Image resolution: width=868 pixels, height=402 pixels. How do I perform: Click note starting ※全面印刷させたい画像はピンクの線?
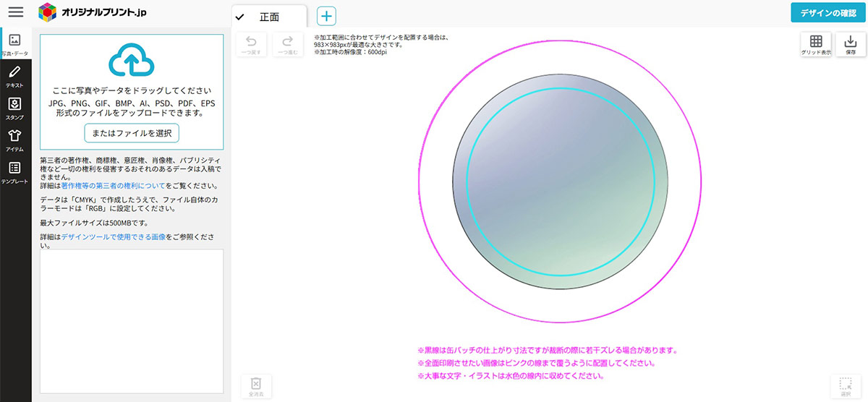pyautogui.click(x=537, y=363)
